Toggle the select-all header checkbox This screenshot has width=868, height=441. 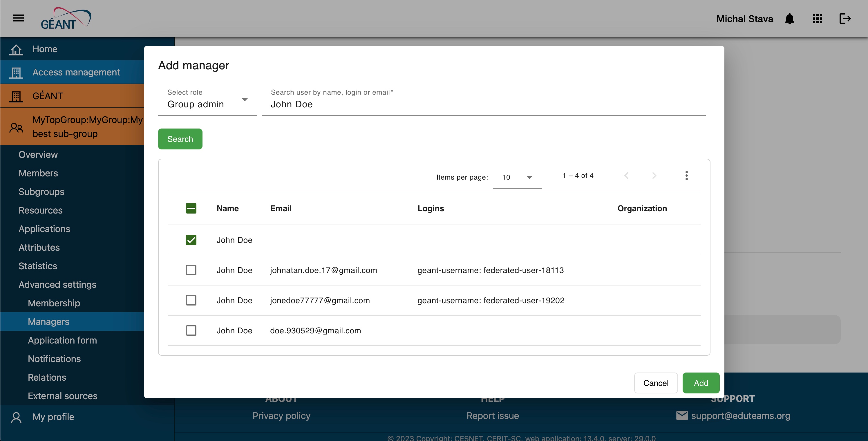191,208
